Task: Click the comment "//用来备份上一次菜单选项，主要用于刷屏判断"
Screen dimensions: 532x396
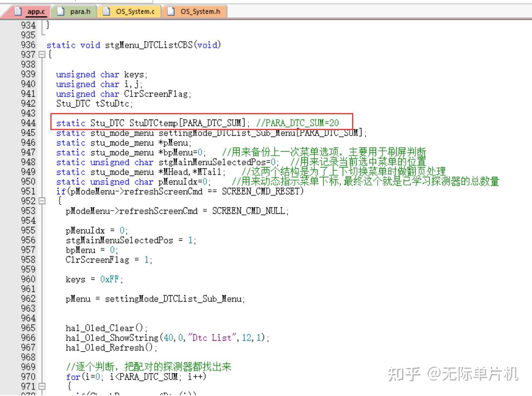Action: (324, 152)
